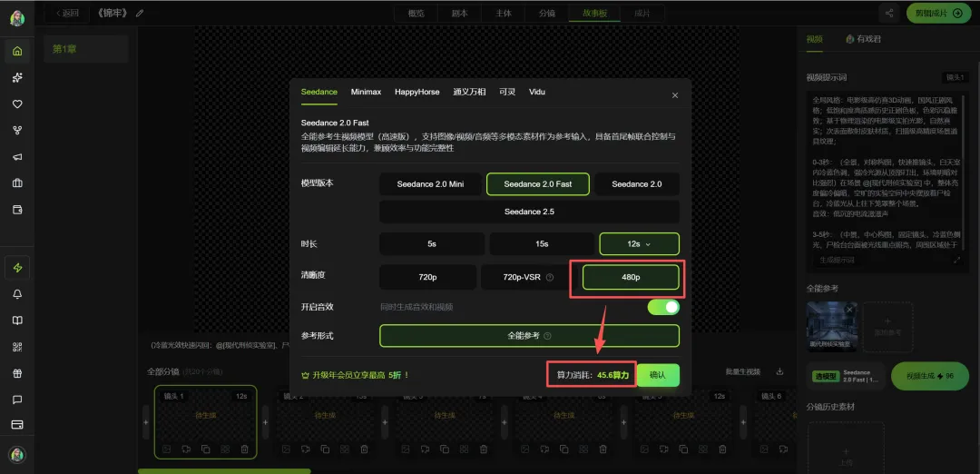Click the 生成提示词 button

click(838, 260)
